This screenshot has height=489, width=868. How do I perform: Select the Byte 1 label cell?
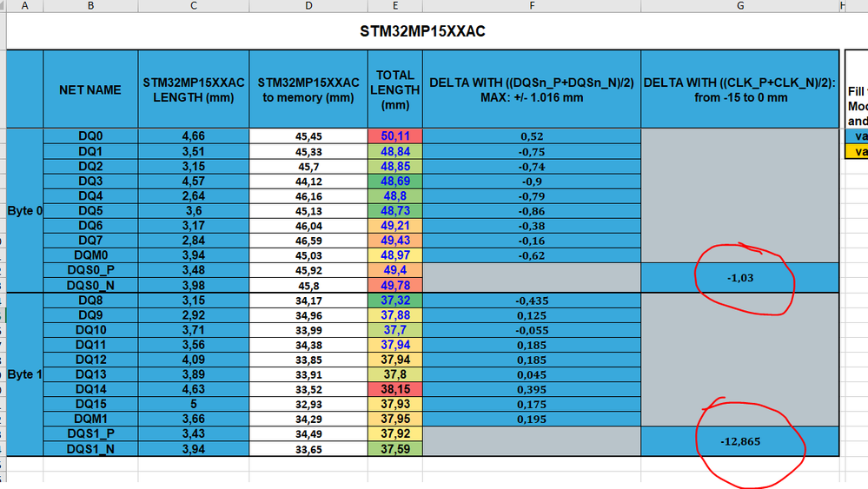click(25, 374)
